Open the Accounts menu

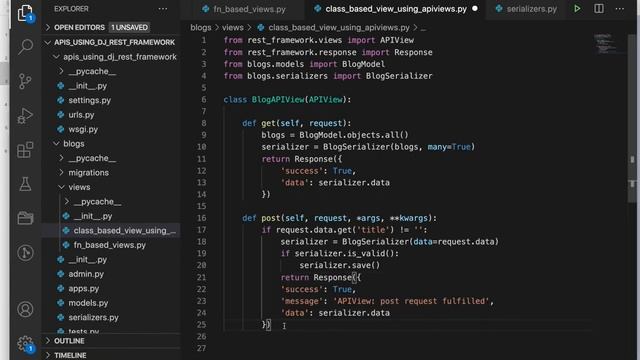click(x=25, y=309)
